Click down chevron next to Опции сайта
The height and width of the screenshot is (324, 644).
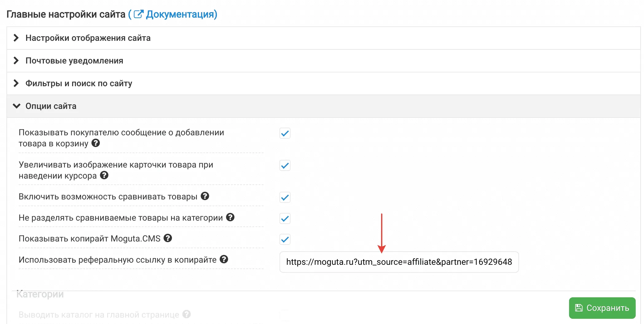point(17,106)
